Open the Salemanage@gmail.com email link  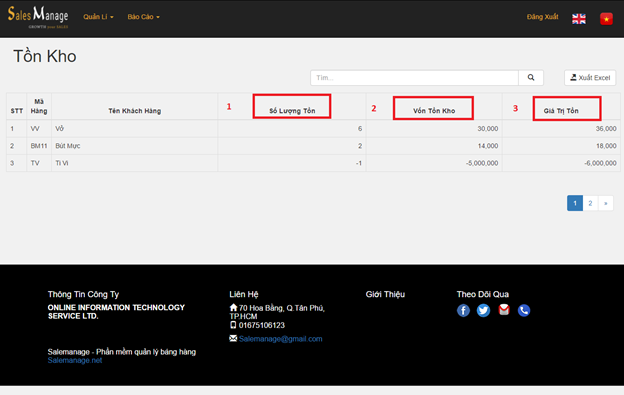281,339
